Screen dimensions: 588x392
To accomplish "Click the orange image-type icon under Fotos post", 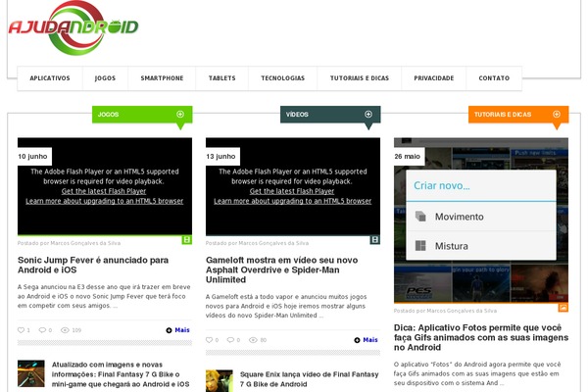I will 563,308.
